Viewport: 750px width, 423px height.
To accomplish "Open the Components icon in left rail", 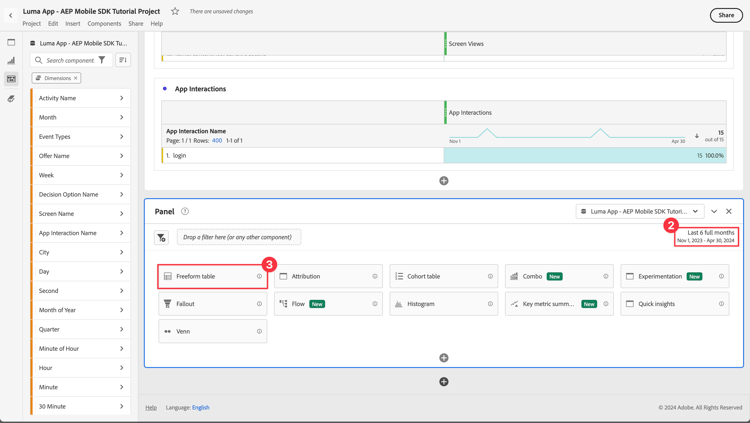I will coord(11,78).
